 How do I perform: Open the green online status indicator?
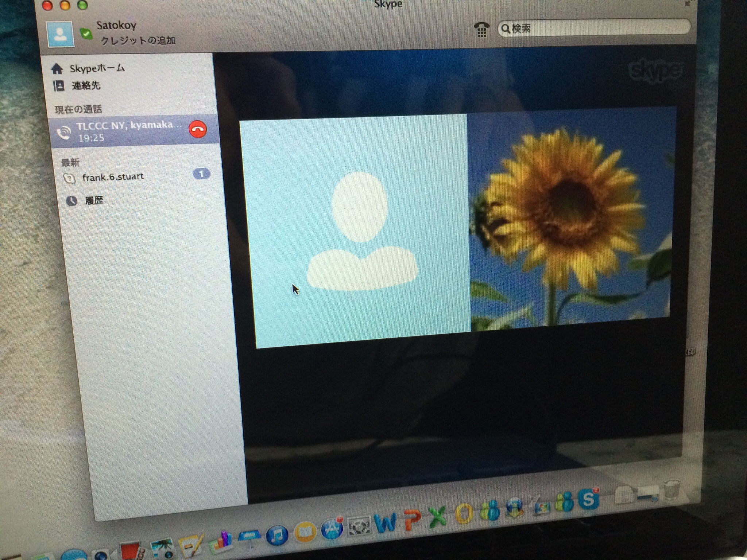click(x=86, y=34)
